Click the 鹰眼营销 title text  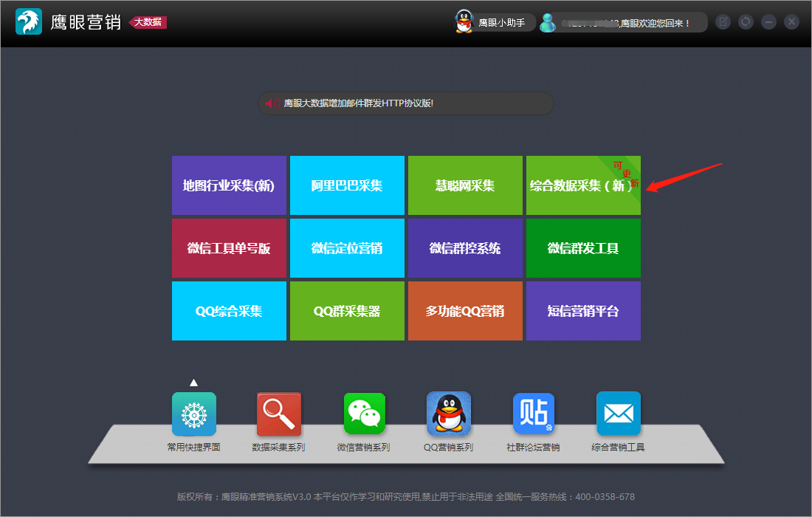[x=86, y=22]
